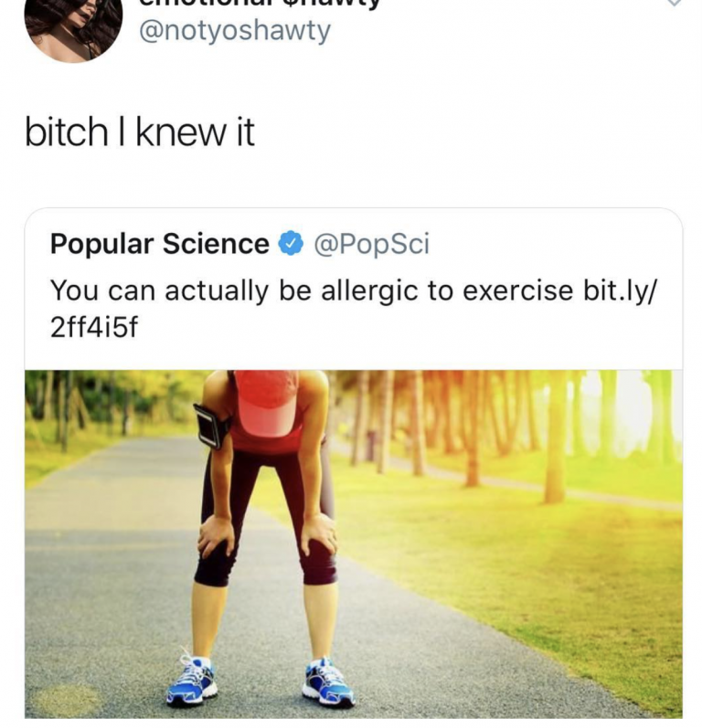Click the link code "2ff4i5f" text
Image resolution: width=702 pixels, height=728 pixels.
pos(93,328)
